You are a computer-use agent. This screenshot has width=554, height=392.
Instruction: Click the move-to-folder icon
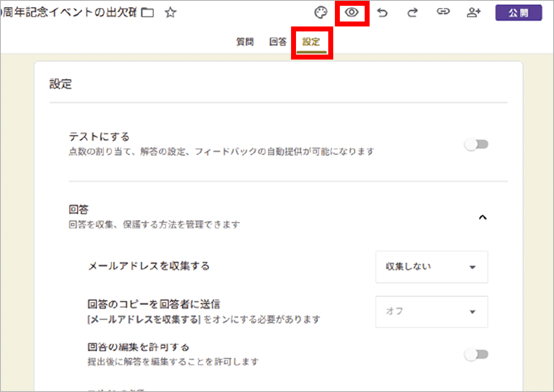148,13
